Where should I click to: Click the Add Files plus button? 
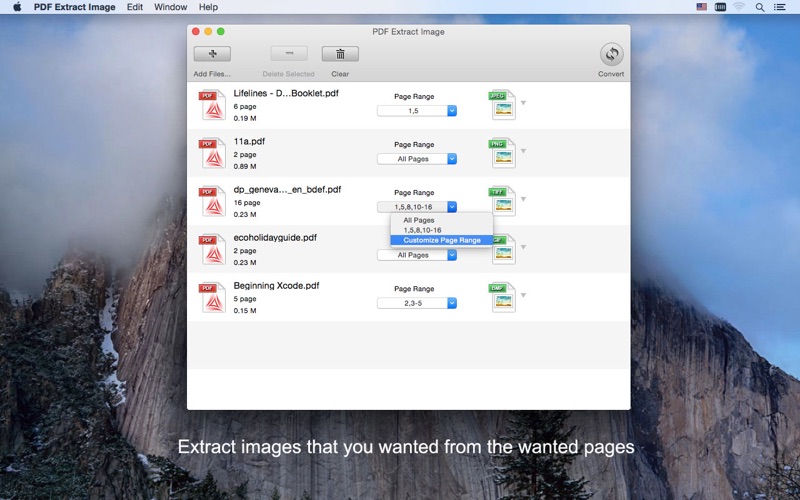(212, 54)
